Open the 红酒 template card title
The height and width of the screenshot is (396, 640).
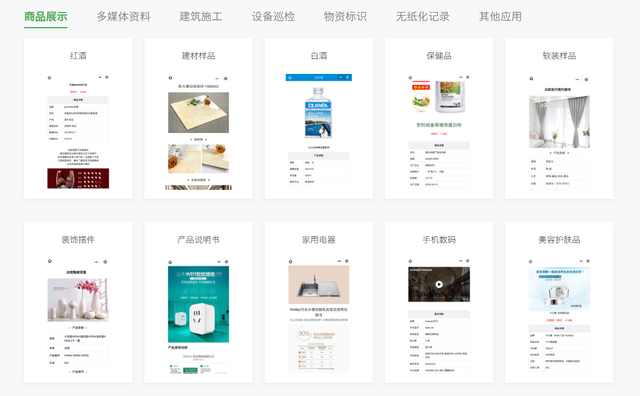click(78, 56)
